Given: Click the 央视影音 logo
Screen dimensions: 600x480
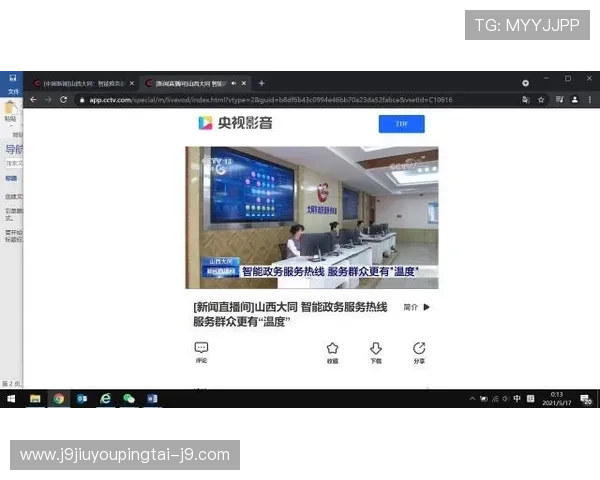Looking at the screenshot, I should (x=236, y=123).
